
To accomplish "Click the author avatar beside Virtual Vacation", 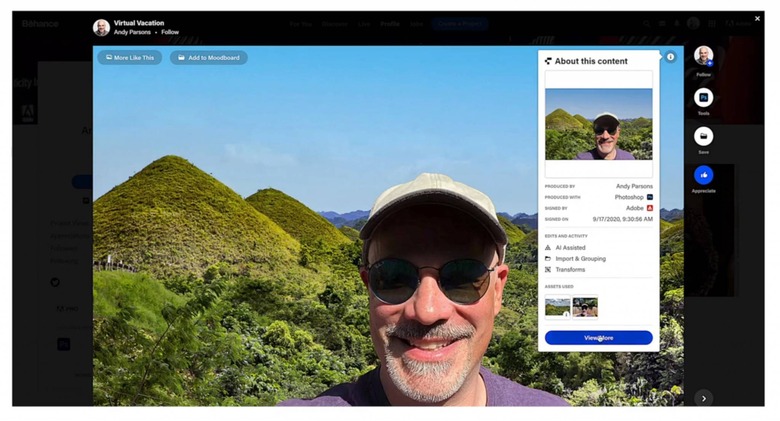I will [x=101, y=27].
